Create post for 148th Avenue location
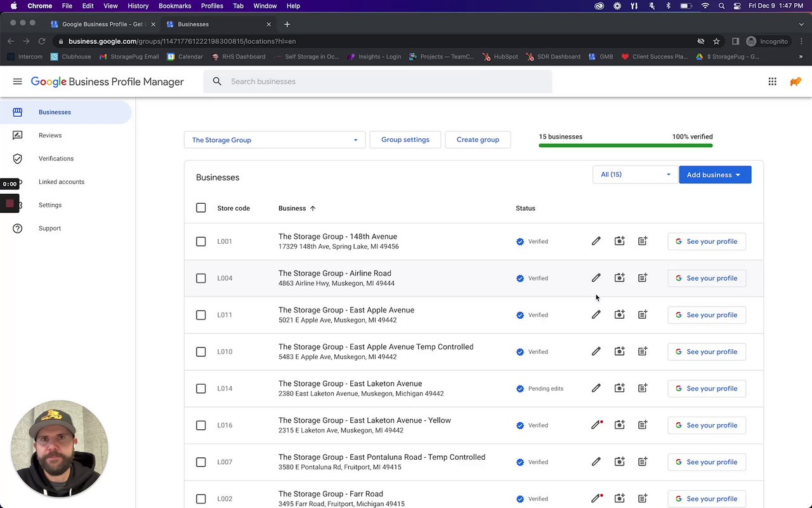Screen dimensions: 812x508 pyautogui.click(x=643, y=241)
